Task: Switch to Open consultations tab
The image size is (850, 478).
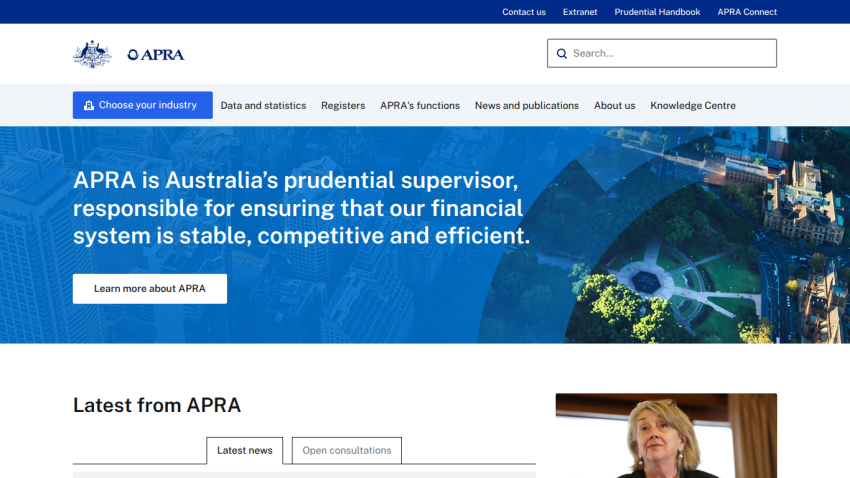Action: (346, 450)
